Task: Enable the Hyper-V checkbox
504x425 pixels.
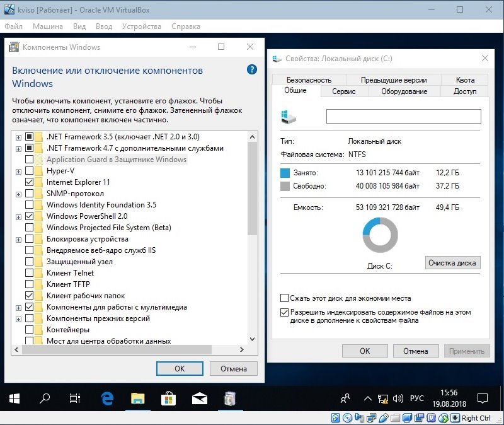Action: click(x=29, y=170)
